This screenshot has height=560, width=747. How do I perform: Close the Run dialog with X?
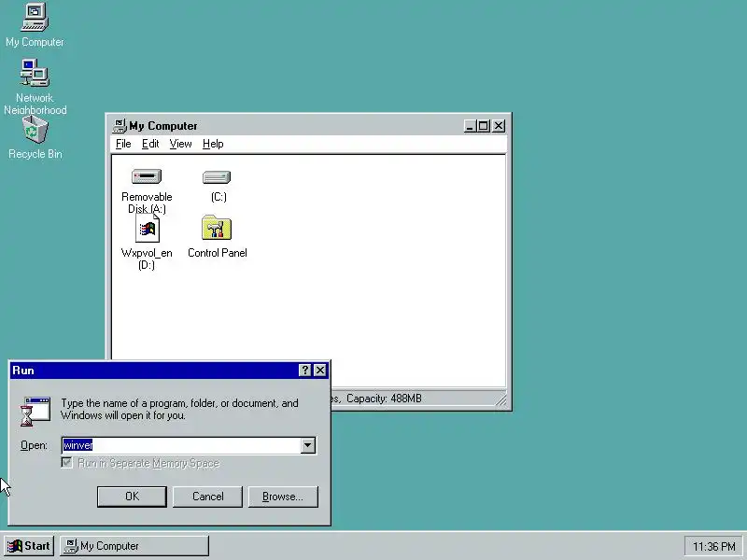pyautogui.click(x=320, y=370)
